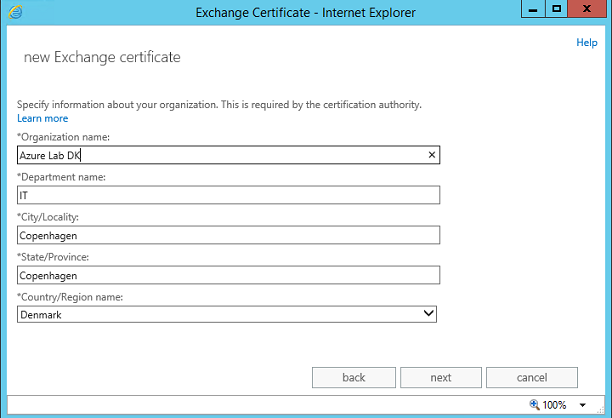Go to previous step with back button
The image size is (612, 418).
tap(354, 377)
